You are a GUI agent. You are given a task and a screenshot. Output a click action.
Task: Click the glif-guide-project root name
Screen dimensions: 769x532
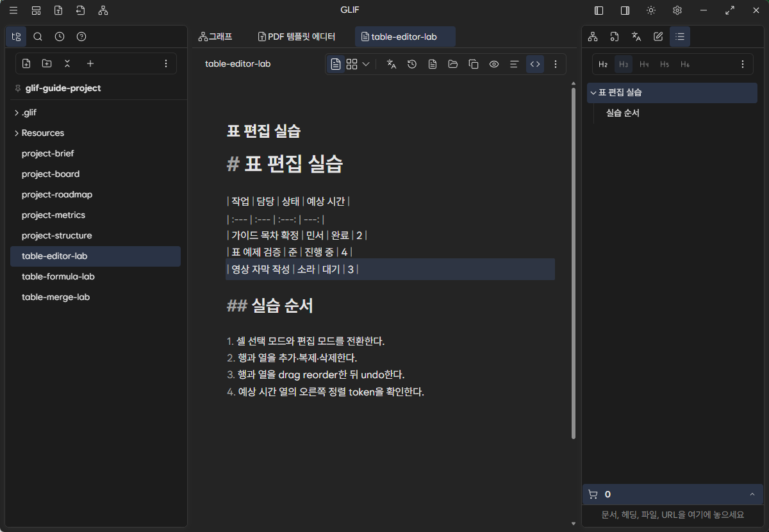63,88
